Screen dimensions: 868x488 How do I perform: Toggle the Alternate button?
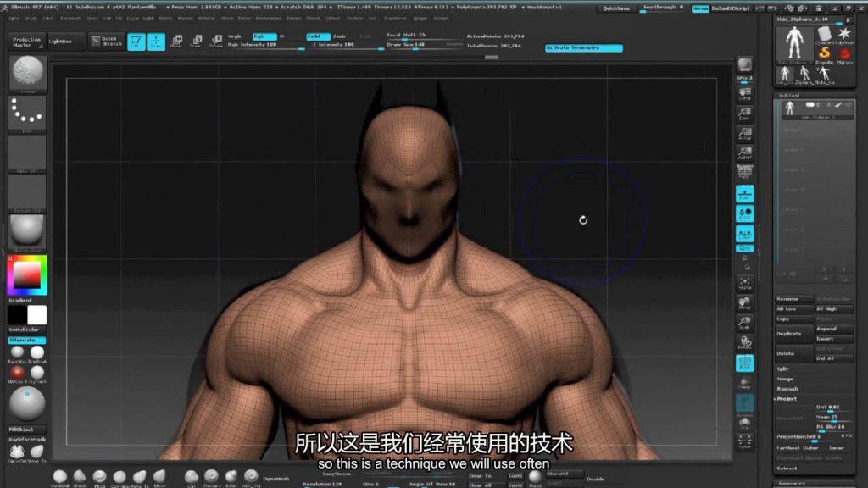27,341
